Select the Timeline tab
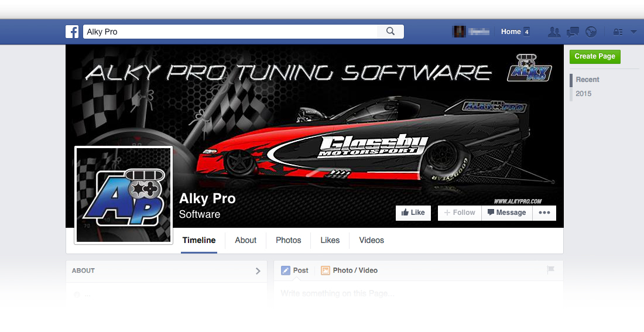 pos(199,241)
